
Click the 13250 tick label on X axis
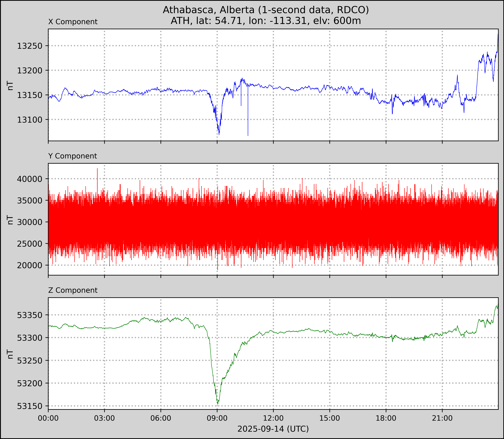(30, 46)
